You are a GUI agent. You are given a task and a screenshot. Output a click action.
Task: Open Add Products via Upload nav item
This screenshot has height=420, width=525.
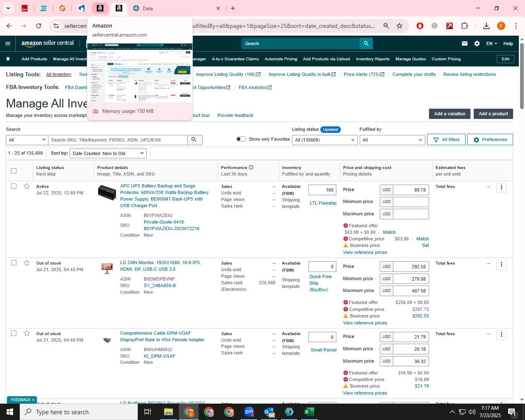(x=326, y=59)
